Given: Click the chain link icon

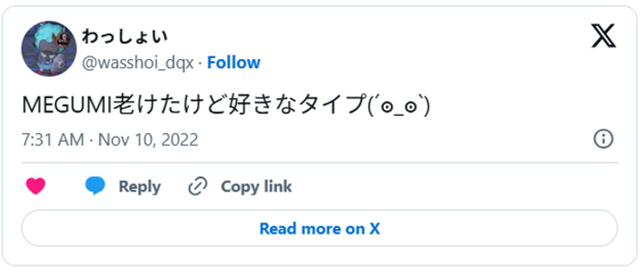Looking at the screenshot, I should point(198,186).
